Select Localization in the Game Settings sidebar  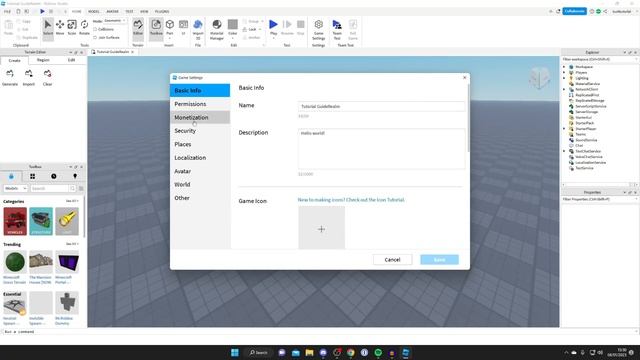200,158
